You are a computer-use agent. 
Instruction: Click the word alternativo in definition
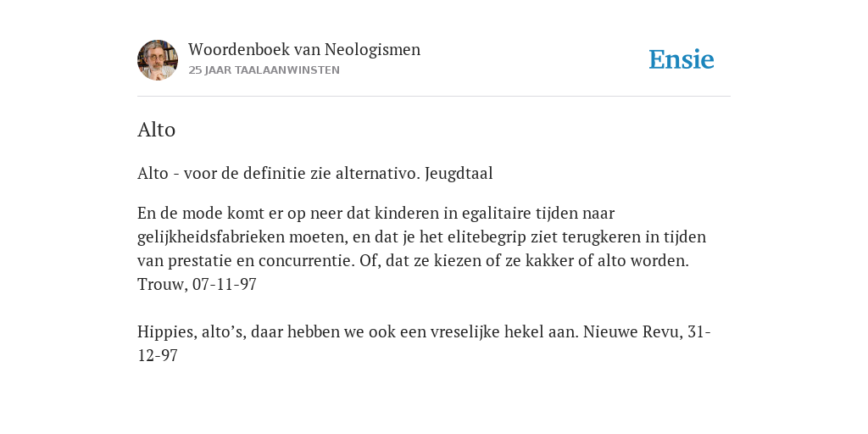[x=377, y=174]
